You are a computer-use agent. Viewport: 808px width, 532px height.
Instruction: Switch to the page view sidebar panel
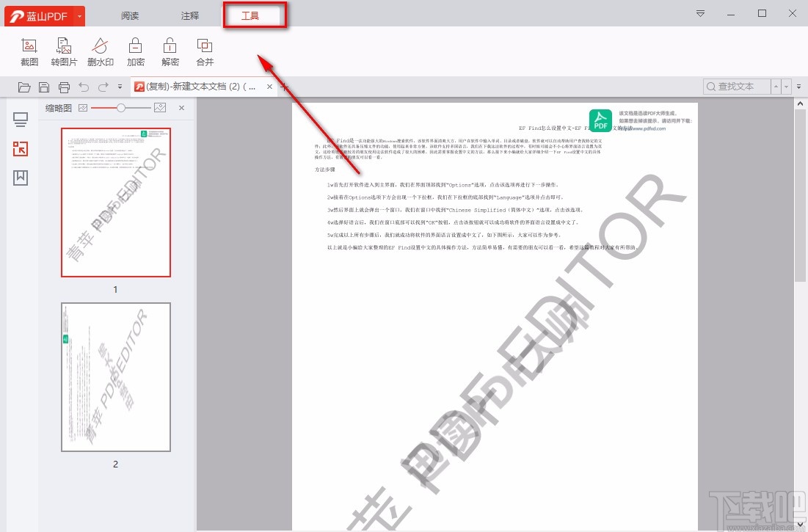tap(21, 119)
